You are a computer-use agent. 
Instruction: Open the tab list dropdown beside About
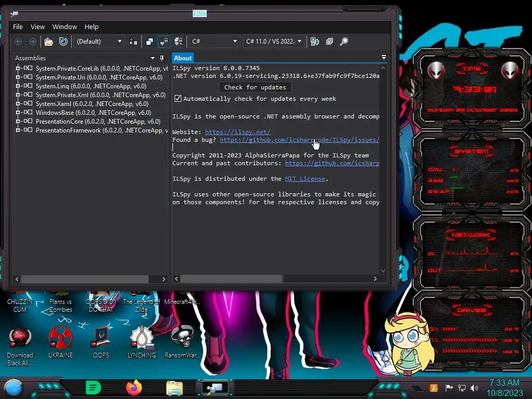click(384, 57)
